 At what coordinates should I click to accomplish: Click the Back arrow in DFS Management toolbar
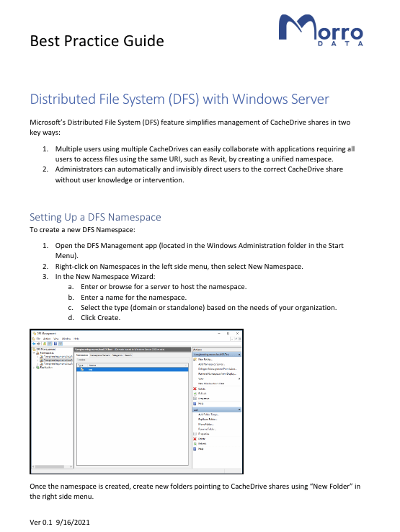(x=34, y=344)
